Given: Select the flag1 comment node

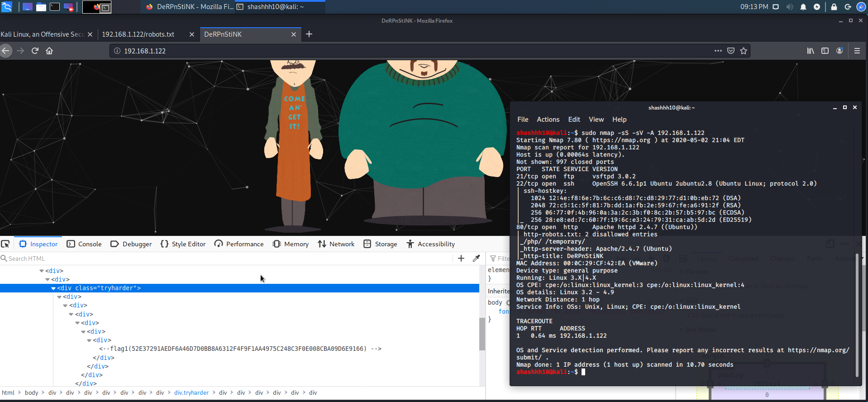Looking at the screenshot, I should point(240,349).
